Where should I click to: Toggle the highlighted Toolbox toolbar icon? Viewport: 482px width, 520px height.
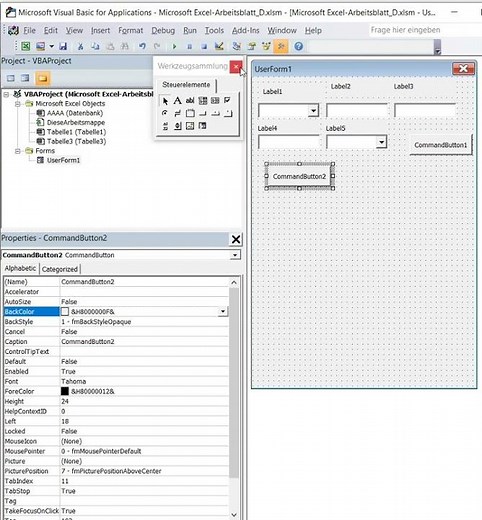point(281,46)
